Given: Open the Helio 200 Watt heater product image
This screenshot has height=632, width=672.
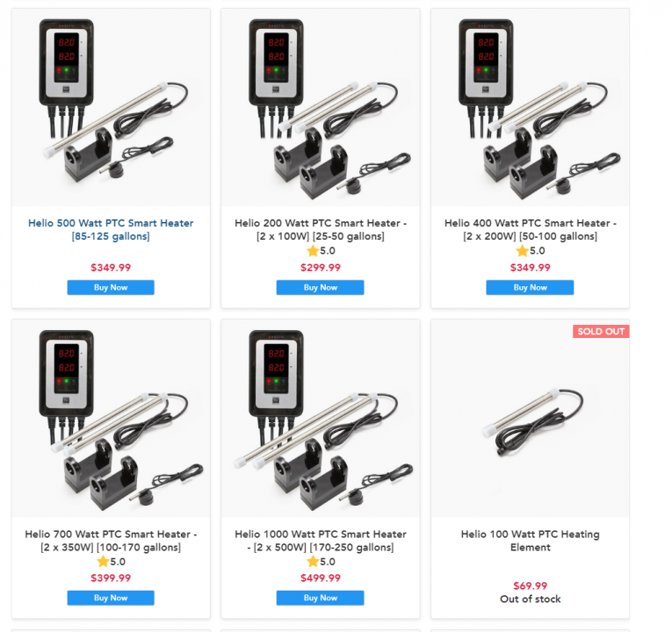Looking at the screenshot, I should click(321, 108).
